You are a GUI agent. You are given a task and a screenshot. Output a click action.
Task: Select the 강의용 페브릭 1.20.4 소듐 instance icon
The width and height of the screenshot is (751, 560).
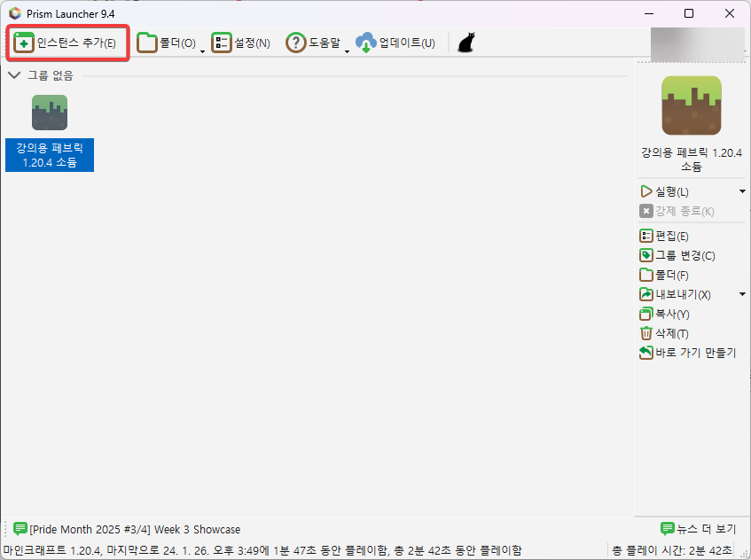click(50, 113)
